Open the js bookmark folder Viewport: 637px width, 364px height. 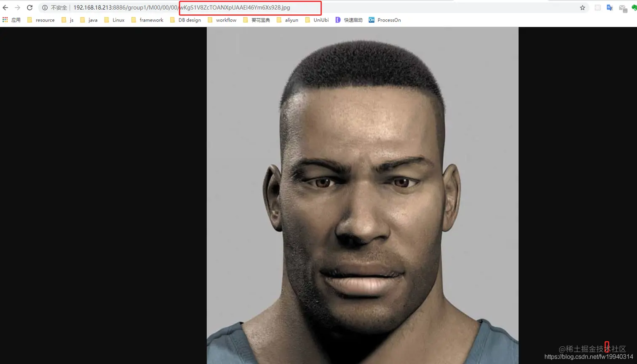click(x=67, y=20)
